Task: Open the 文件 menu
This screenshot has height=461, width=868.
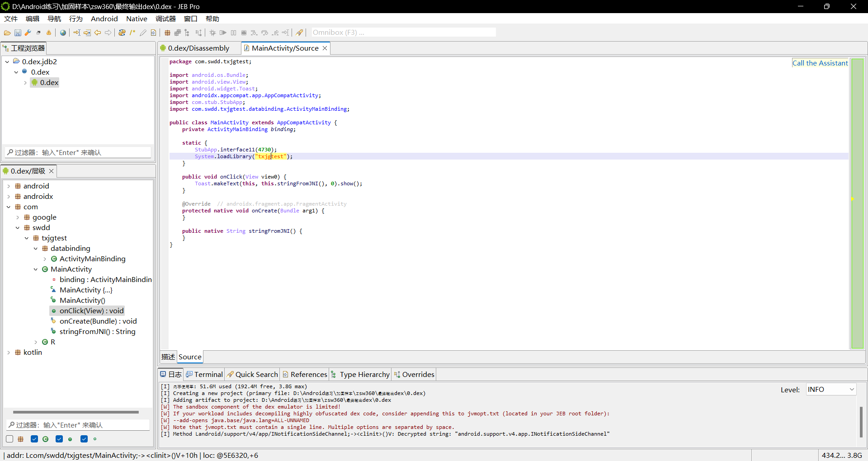Action: (11, 19)
